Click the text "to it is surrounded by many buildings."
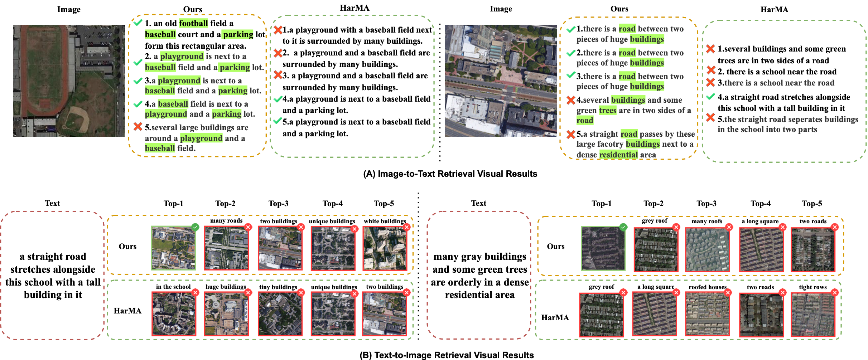The image size is (868, 360). pyautogui.click(x=353, y=41)
